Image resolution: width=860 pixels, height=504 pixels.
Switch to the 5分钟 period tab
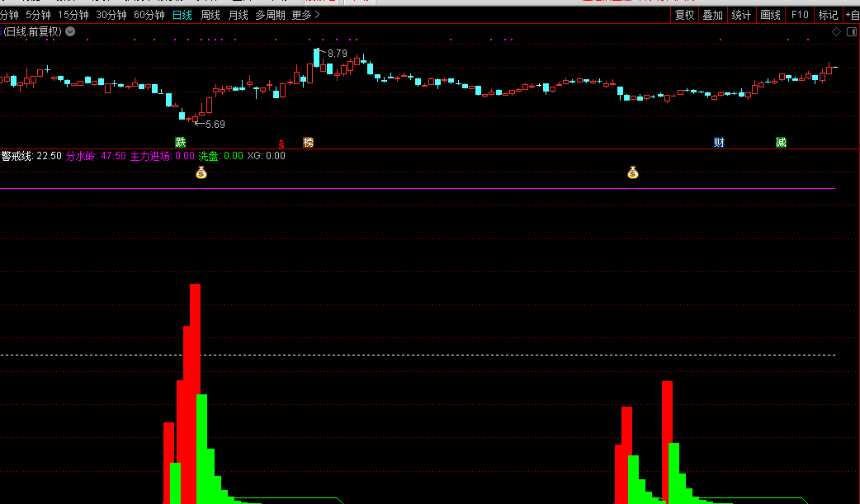tap(38, 15)
